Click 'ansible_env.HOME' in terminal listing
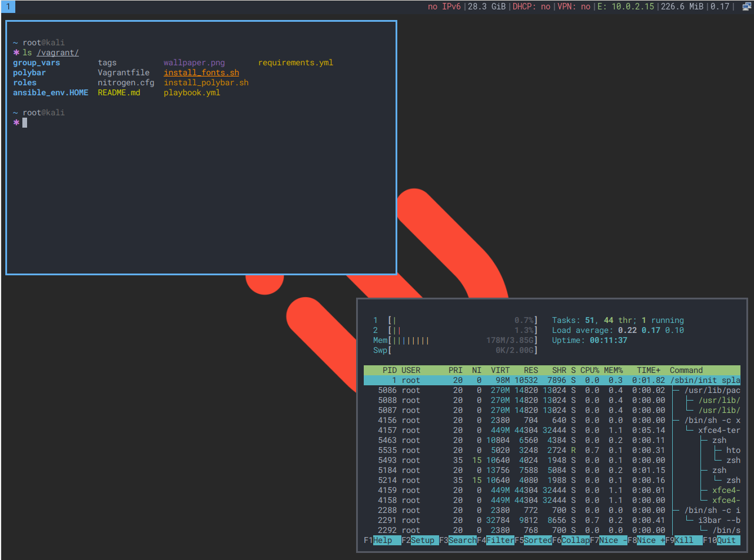 coord(51,92)
